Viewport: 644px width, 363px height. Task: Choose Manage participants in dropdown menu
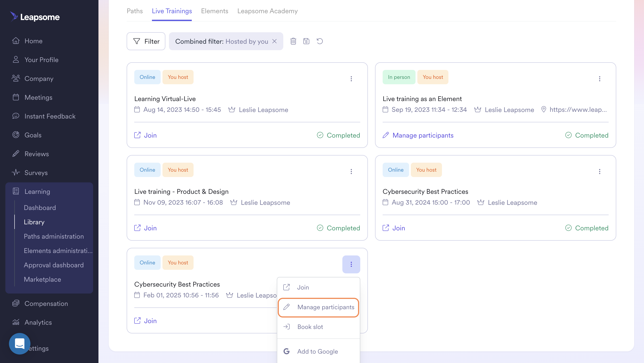[x=318, y=307]
